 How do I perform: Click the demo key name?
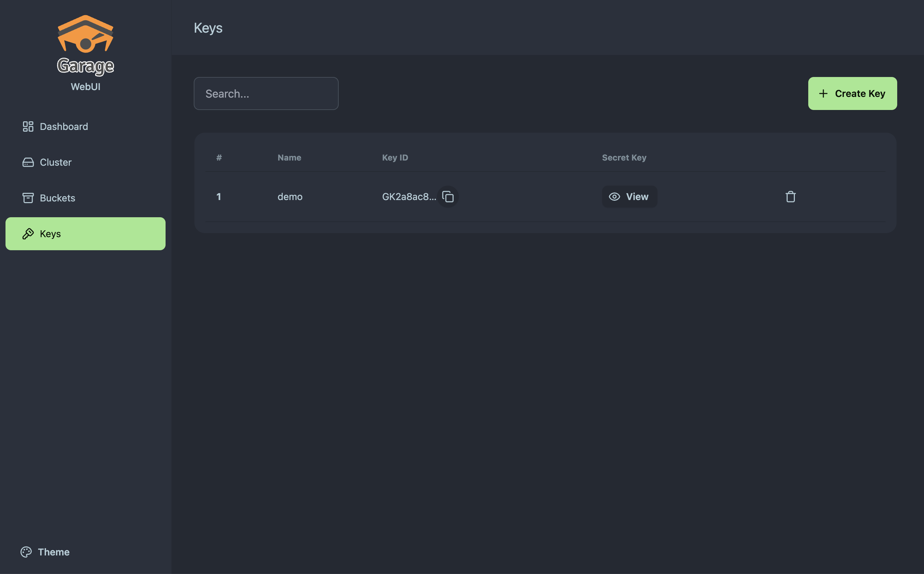(290, 197)
